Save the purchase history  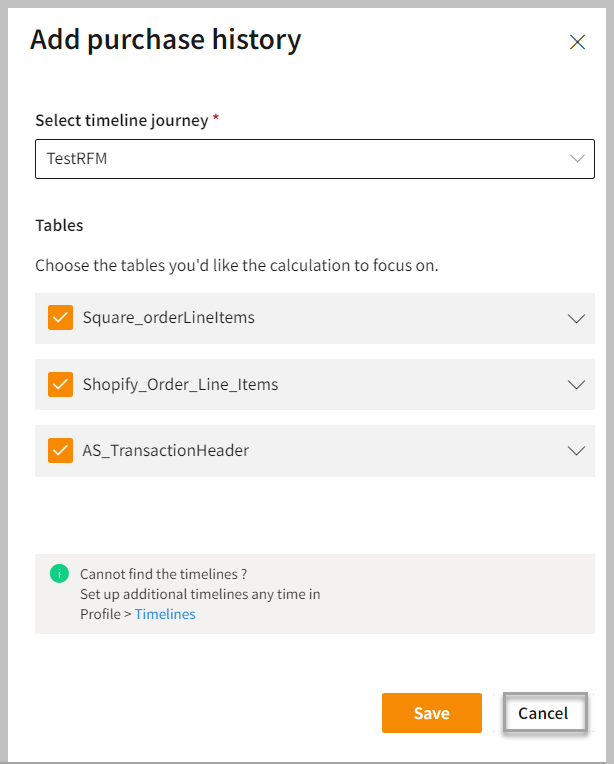point(431,713)
